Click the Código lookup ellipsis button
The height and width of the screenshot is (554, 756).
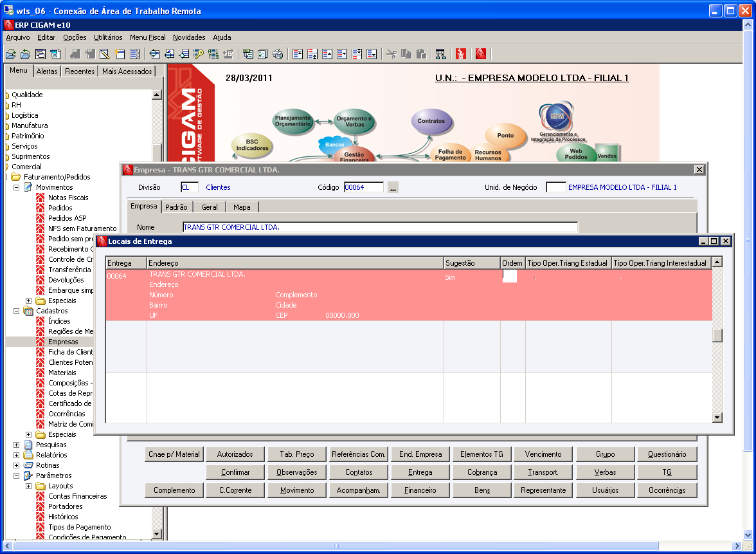tap(393, 188)
